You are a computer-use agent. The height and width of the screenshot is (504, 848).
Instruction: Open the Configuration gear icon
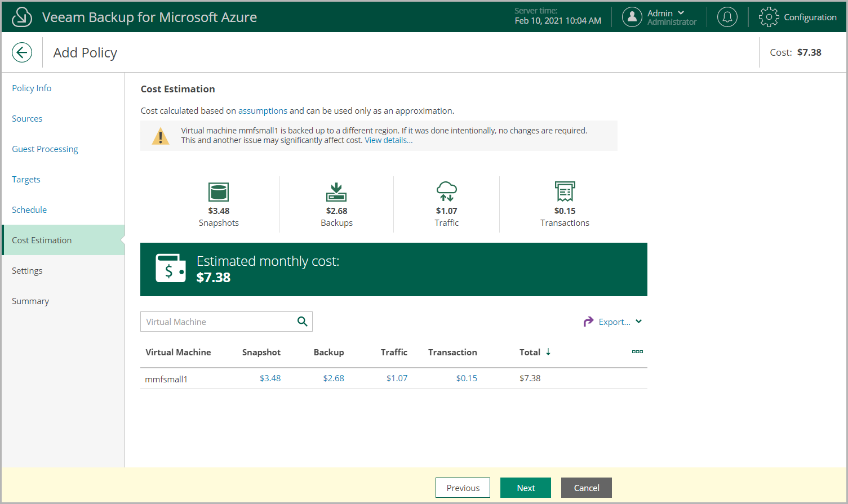point(769,17)
